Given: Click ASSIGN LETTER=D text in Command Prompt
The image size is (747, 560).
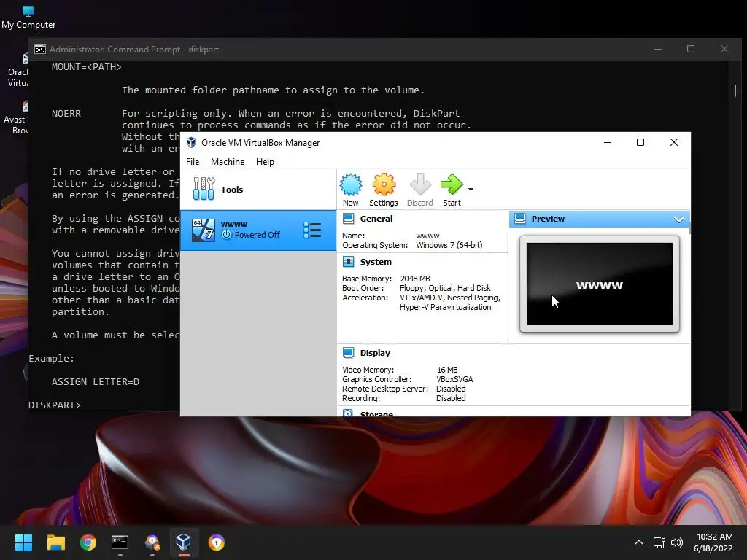Looking at the screenshot, I should pos(96,381).
